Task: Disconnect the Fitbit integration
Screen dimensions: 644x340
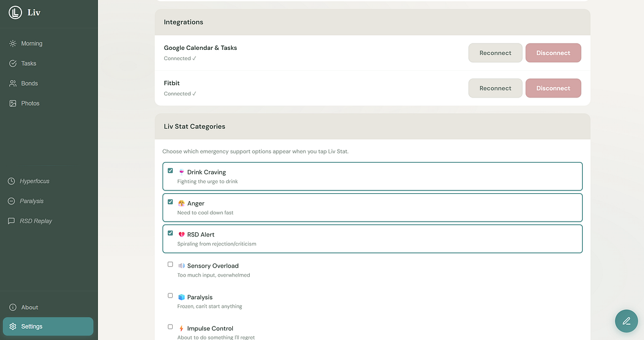Action: point(553,88)
